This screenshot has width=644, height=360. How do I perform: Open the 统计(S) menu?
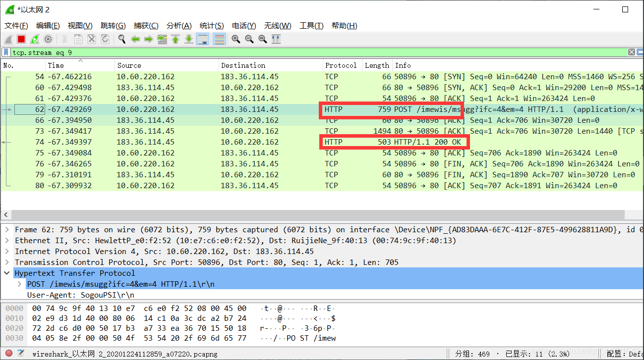(x=212, y=26)
